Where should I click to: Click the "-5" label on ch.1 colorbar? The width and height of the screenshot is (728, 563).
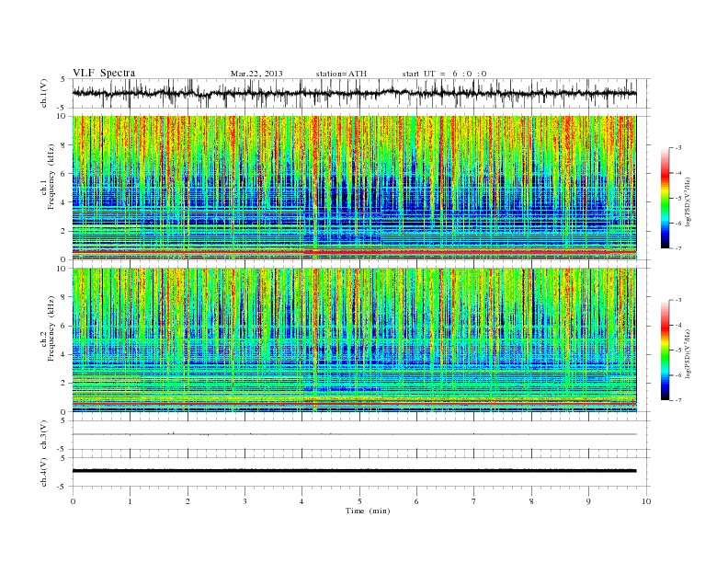[x=677, y=198]
